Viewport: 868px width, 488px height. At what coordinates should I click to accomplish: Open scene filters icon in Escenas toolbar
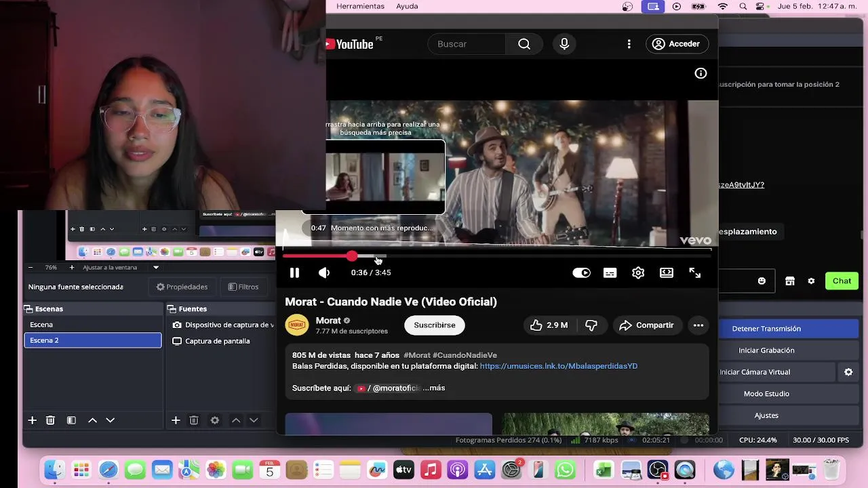point(71,420)
